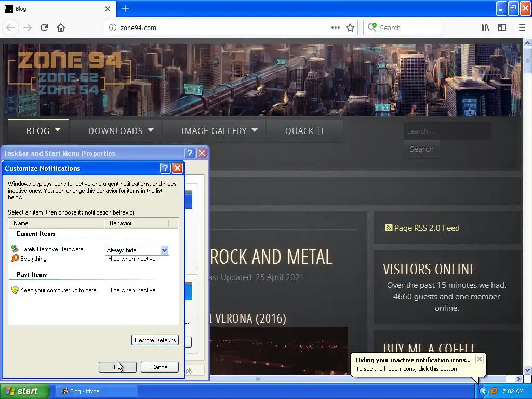This screenshot has width=532, height=399.
Task: Select Everything's Hide when inactive behavior
Action: pyautogui.click(x=131, y=259)
